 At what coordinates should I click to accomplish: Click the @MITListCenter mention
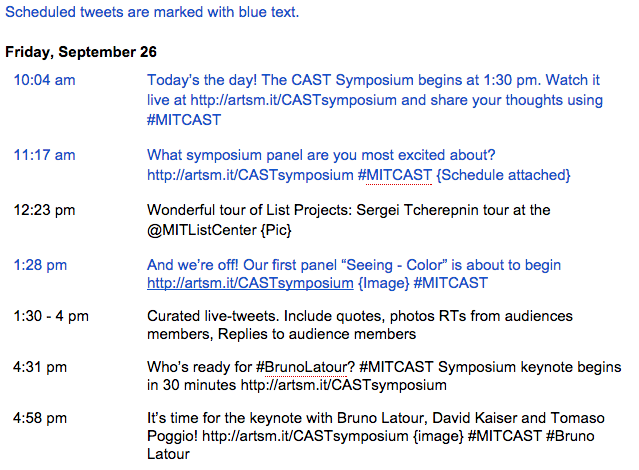tap(202, 230)
